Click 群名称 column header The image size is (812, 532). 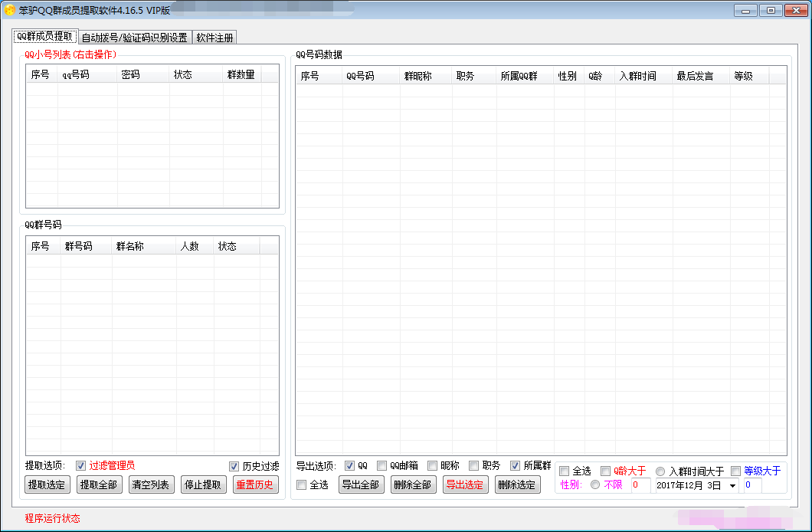click(x=143, y=247)
